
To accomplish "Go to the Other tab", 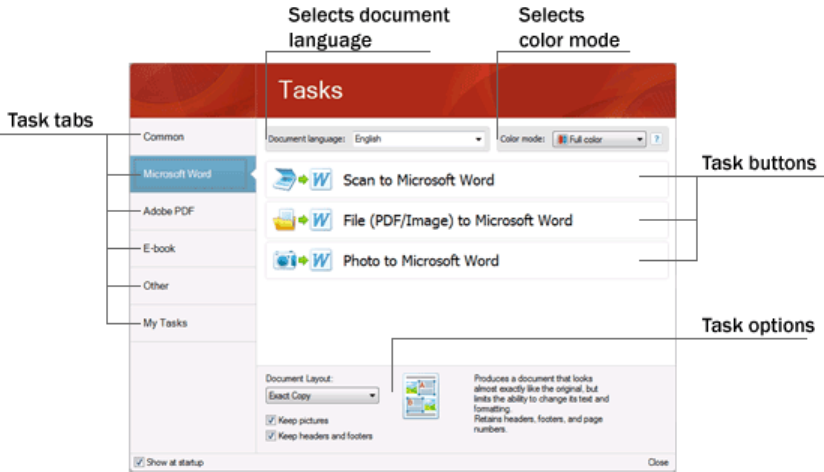I will coord(193,286).
